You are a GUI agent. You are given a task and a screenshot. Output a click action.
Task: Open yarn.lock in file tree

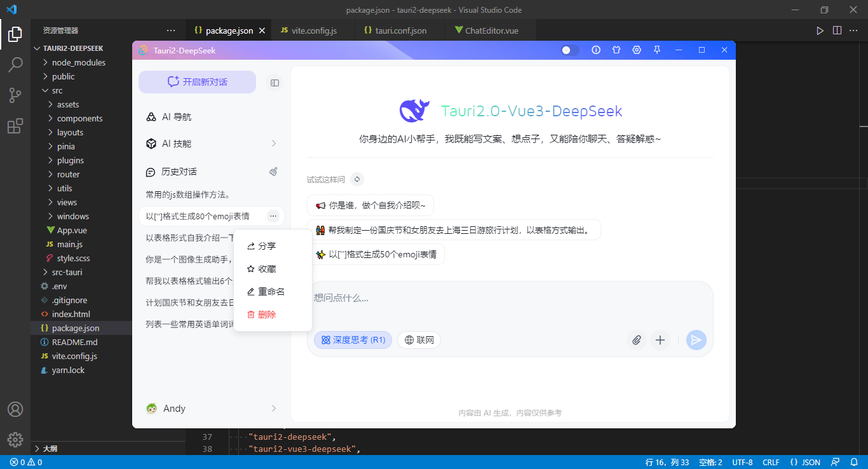(68, 370)
